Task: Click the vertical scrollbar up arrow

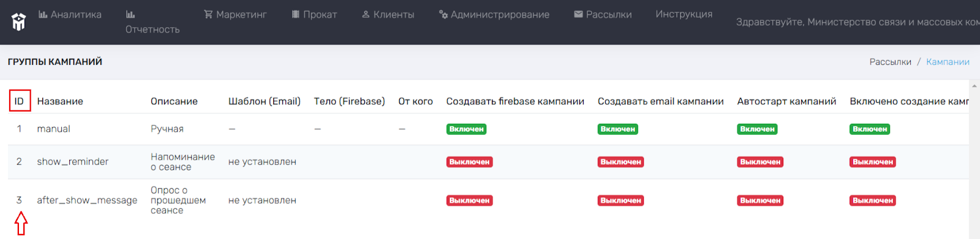Action: click(974, 86)
